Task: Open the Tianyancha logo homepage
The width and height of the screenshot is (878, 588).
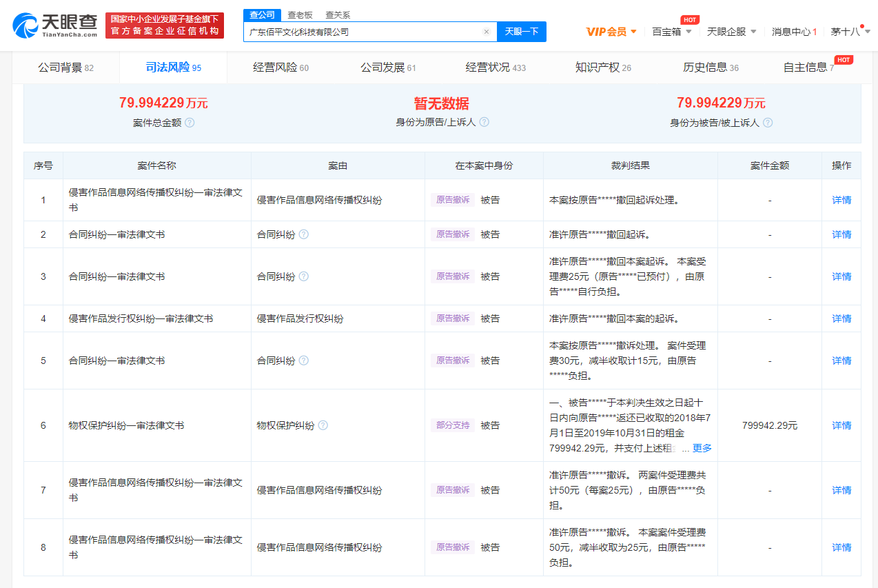Action: [x=54, y=25]
